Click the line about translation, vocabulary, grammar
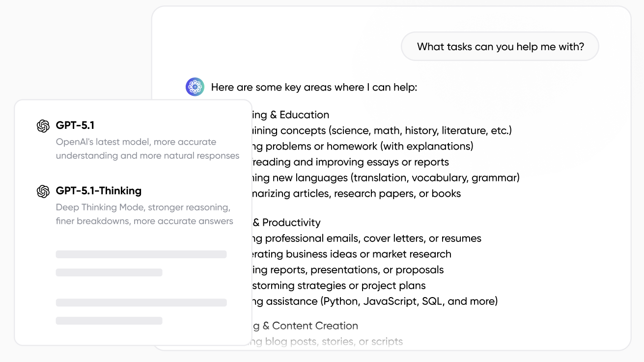The width and height of the screenshot is (644, 362). click(386, 178)
